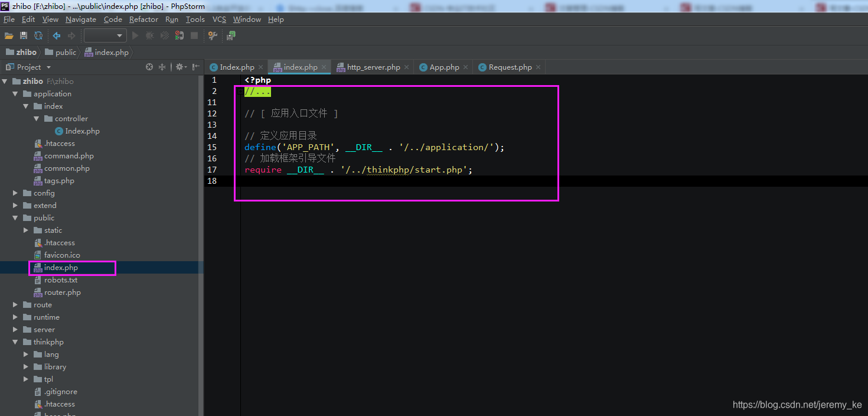Expand the config folder
The width and height of the screenshot is (868, 416).
coord(16,193)
